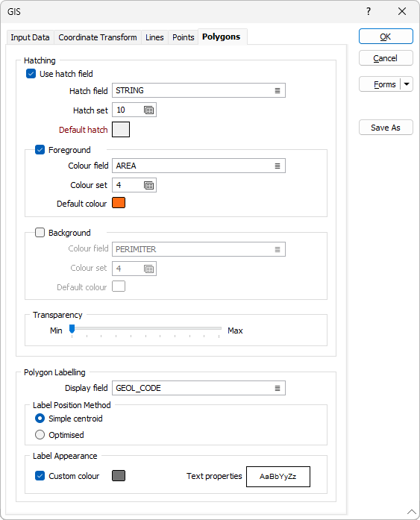Expand the Forms dropdown arrow
The height and width of the screenshot is (520, 420).
pyautogui.click(x=407, y=84)
